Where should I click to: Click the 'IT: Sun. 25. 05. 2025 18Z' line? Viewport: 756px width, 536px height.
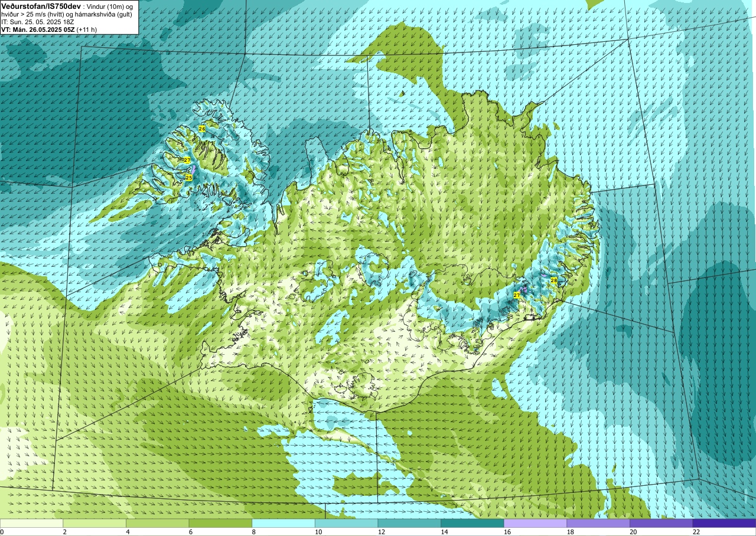click(x=37, y=22)
